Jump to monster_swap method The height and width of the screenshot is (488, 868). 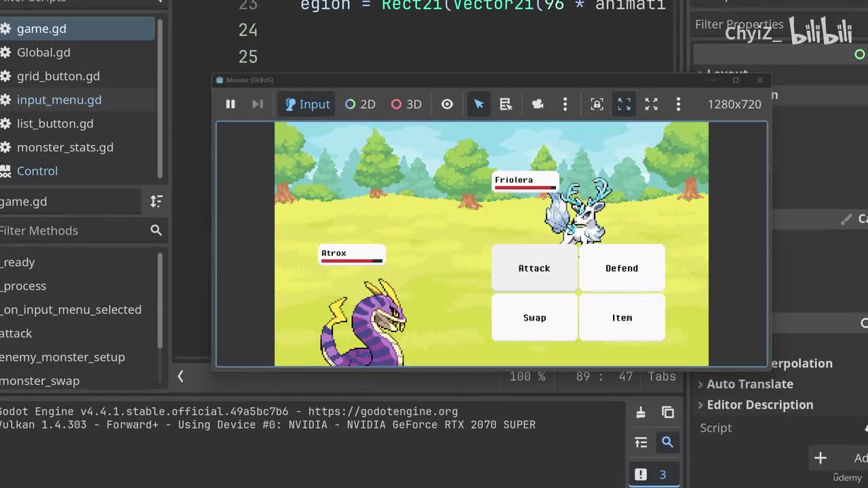tap(40, 381)
